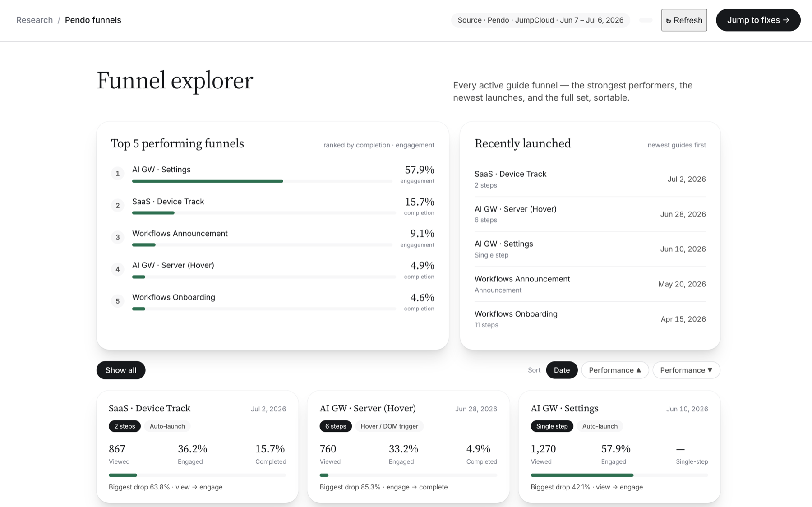Select rank 2 SaaS · Device Track funnel
Viewport: 812px width, 507px height.
point(272,206)
